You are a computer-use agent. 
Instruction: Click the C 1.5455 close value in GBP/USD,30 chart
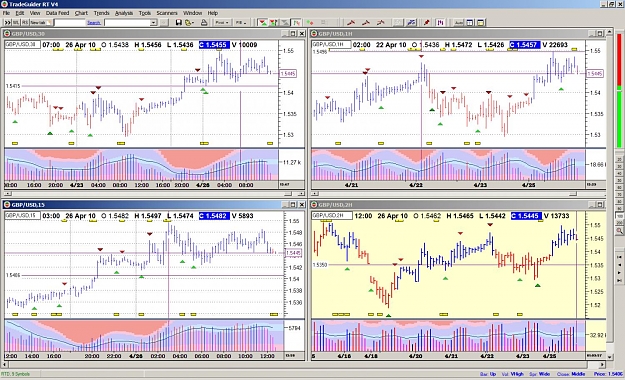(214, 45)
